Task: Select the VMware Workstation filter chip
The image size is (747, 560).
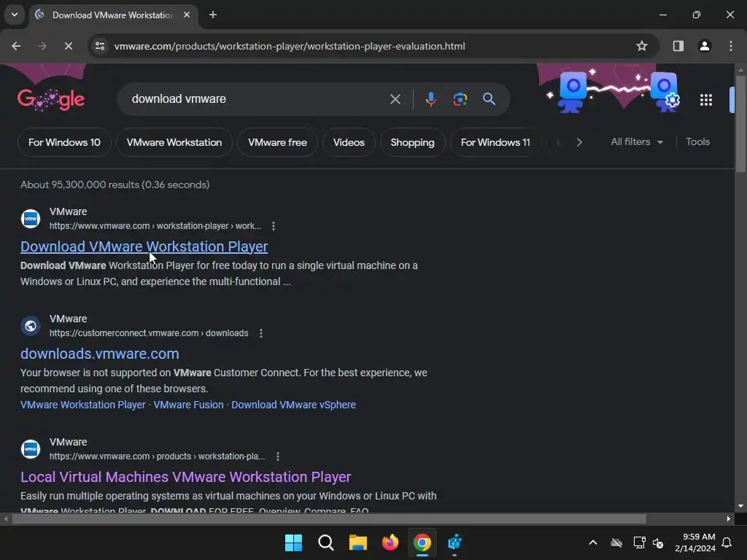Action: click(x=174, y=142)
